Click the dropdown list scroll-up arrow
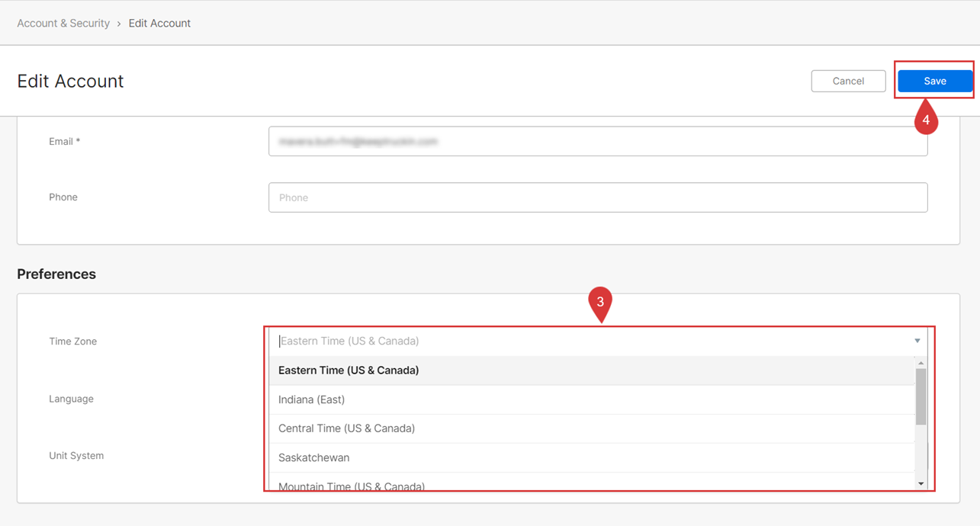The height and width of the screenshot is (526, 980). pos(921,363)
